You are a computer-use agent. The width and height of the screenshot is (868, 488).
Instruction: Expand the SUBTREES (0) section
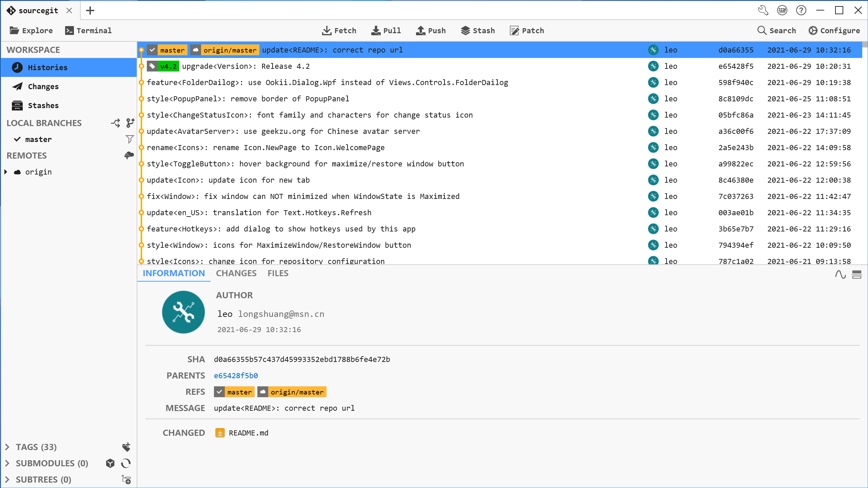click(x=7, y=480)
